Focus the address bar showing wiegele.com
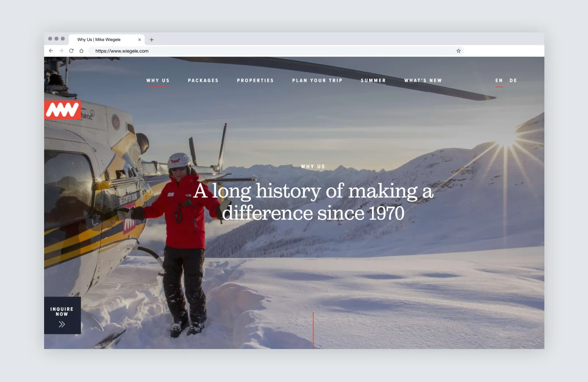Screen dimensions: 588x382 click(257, 51)
